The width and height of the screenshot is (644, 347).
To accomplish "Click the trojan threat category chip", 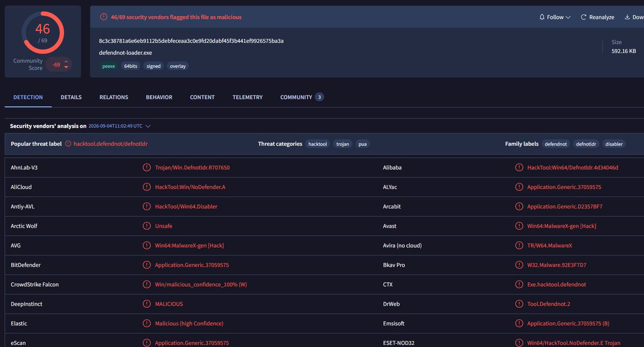I will [343, 144].
